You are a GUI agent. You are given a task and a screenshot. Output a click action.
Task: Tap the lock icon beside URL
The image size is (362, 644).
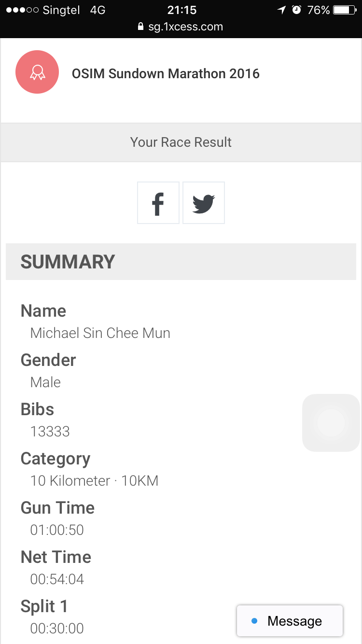141,27
